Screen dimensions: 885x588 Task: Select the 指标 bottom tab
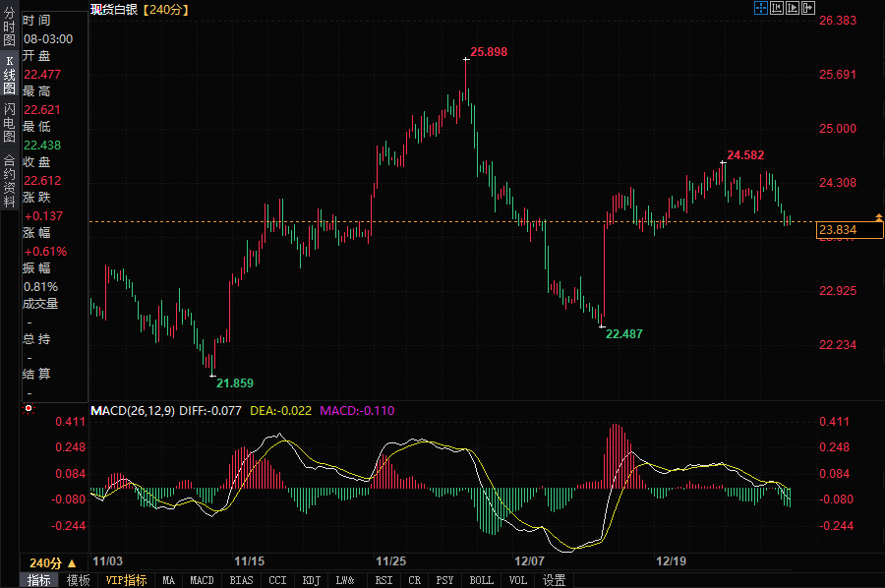pos(39,580)
